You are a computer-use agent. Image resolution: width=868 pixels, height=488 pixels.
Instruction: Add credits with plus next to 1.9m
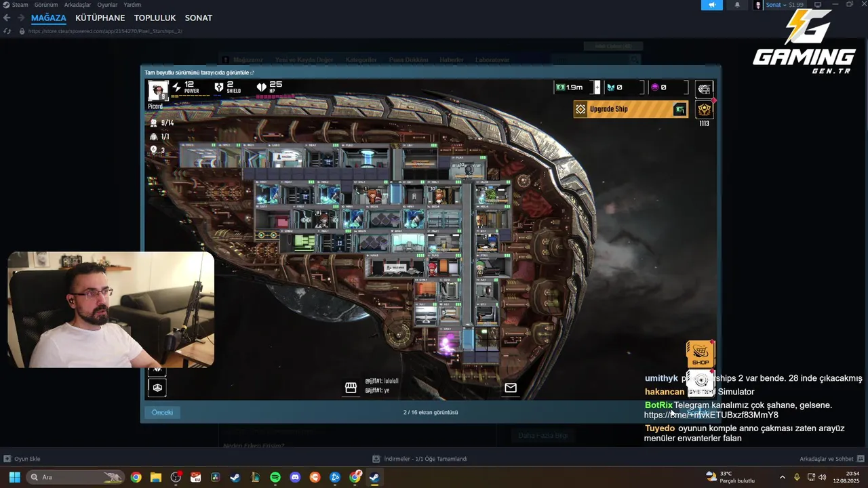point(597,87)
